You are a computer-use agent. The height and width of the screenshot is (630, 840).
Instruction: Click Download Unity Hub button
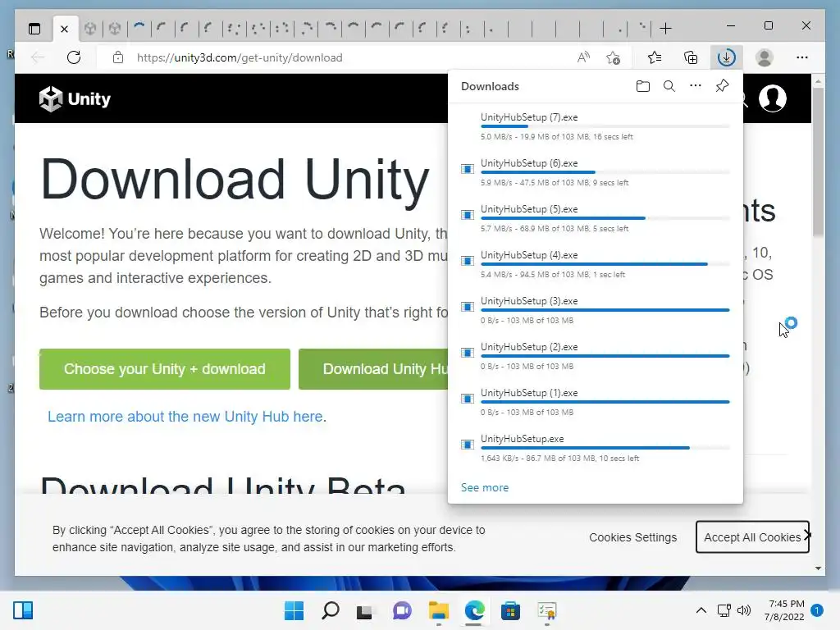[x=373, y=369]
